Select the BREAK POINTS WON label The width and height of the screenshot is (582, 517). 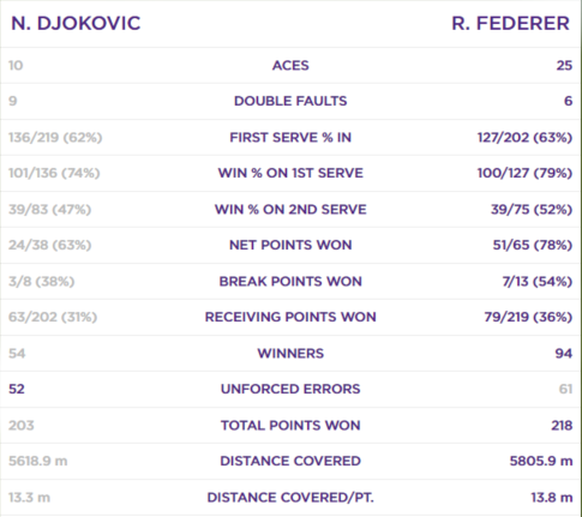click(x=290, y=281)
